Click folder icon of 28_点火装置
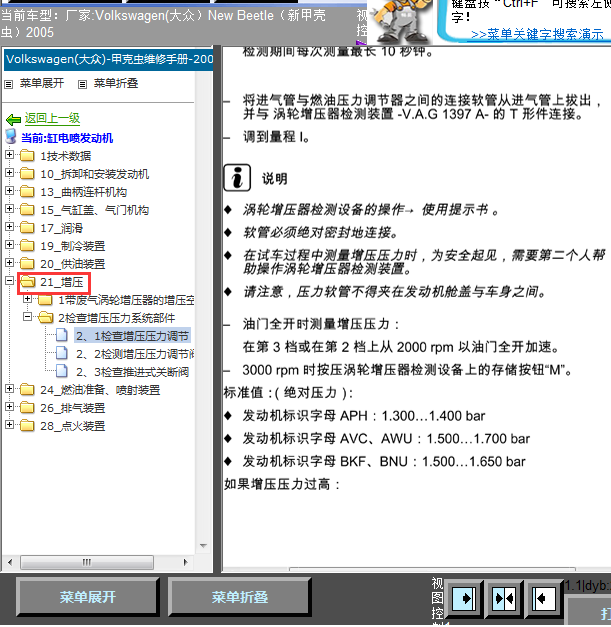The image size is (611, 627). [27, 425]
